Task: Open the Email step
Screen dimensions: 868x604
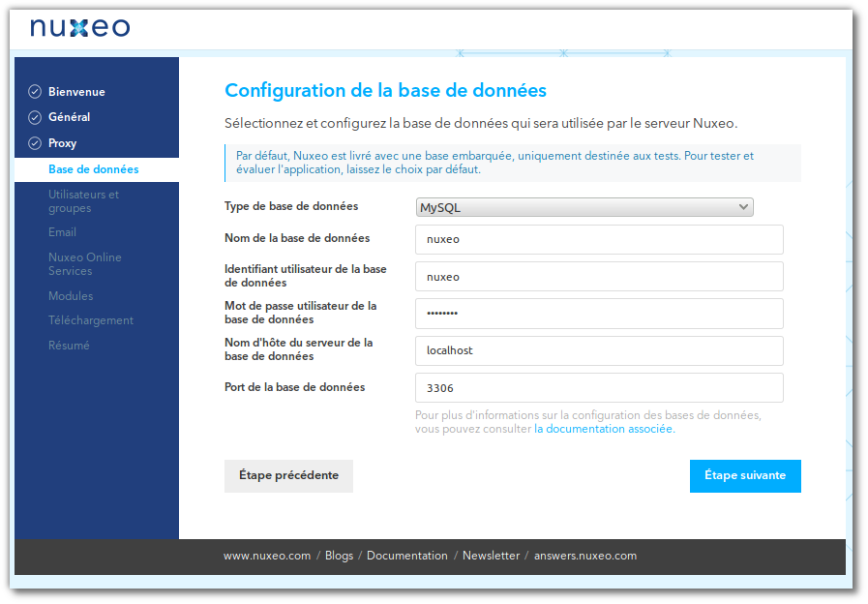Action: (x=62, y=232)
